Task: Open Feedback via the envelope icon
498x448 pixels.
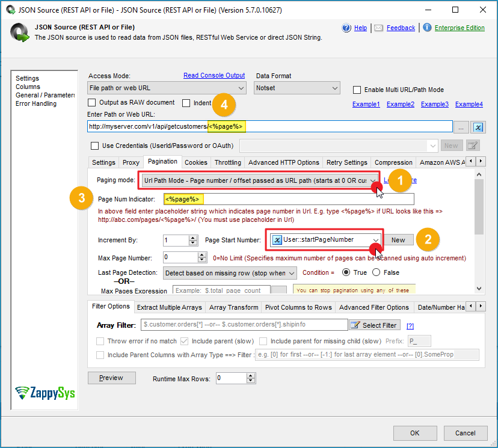Action: click(x=380, y=28)
